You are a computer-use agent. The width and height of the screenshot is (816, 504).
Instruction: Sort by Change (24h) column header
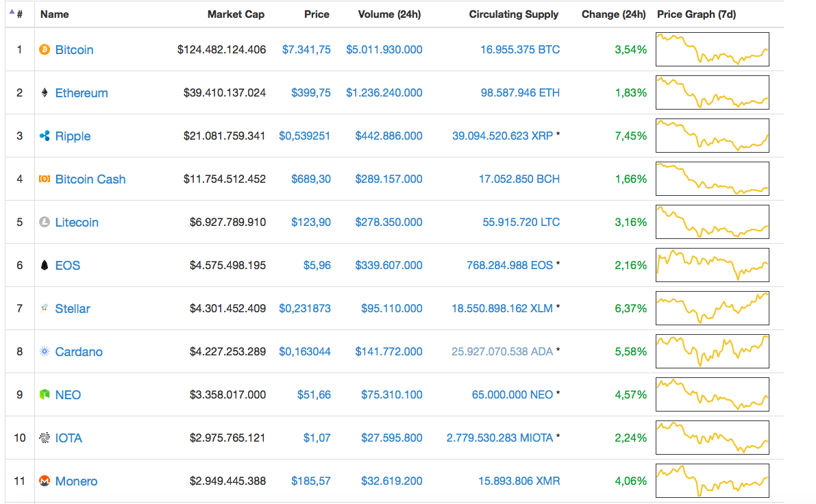tap(613, 14)
